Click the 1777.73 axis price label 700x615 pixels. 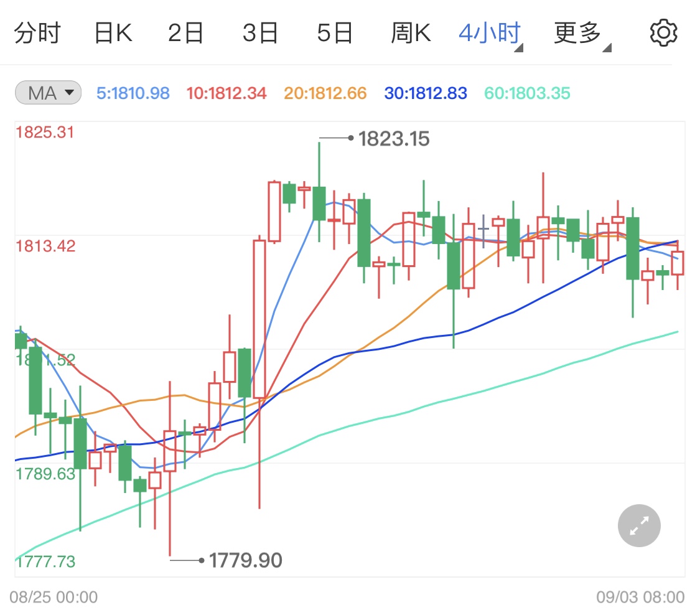pos(45,561)
